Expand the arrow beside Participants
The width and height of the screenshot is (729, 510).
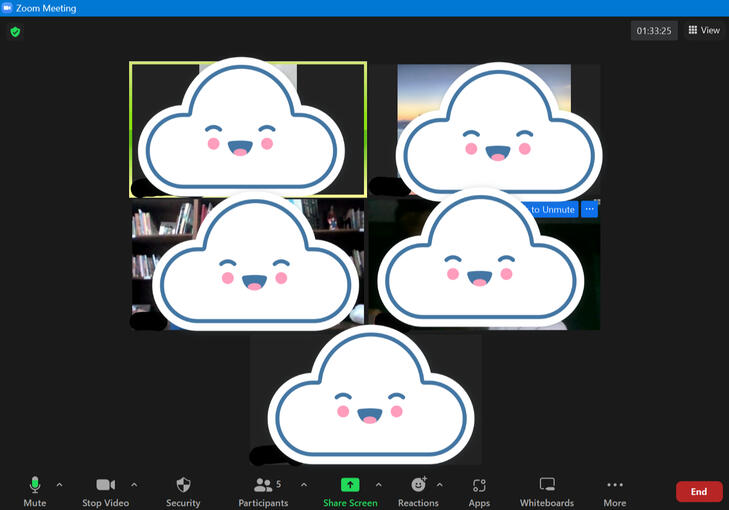[x=295, y=485]
